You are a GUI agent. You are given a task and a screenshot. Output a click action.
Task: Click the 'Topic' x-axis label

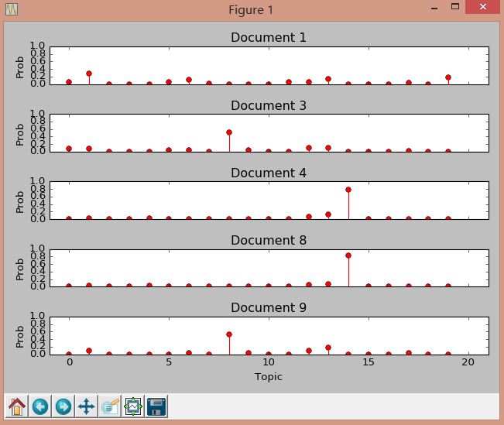[269, 376]
